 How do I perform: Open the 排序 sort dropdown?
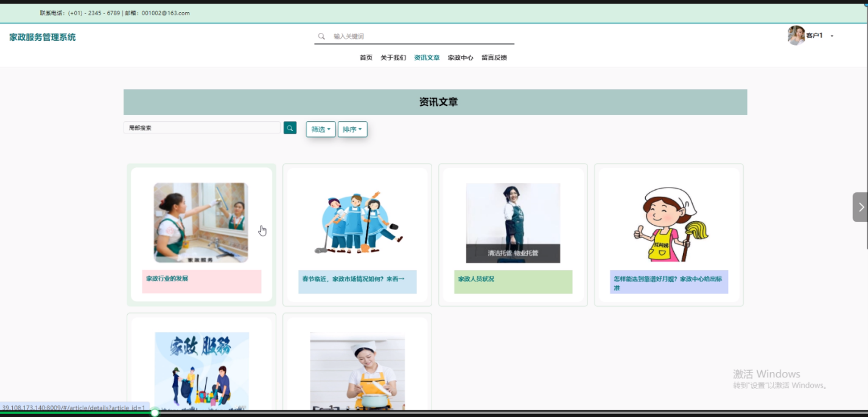(352, 129)
